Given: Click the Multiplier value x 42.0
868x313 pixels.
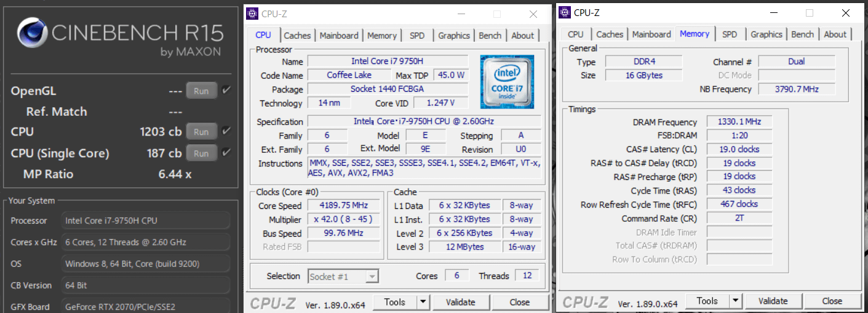Looking at the screenshot, I should coord(343,219).
